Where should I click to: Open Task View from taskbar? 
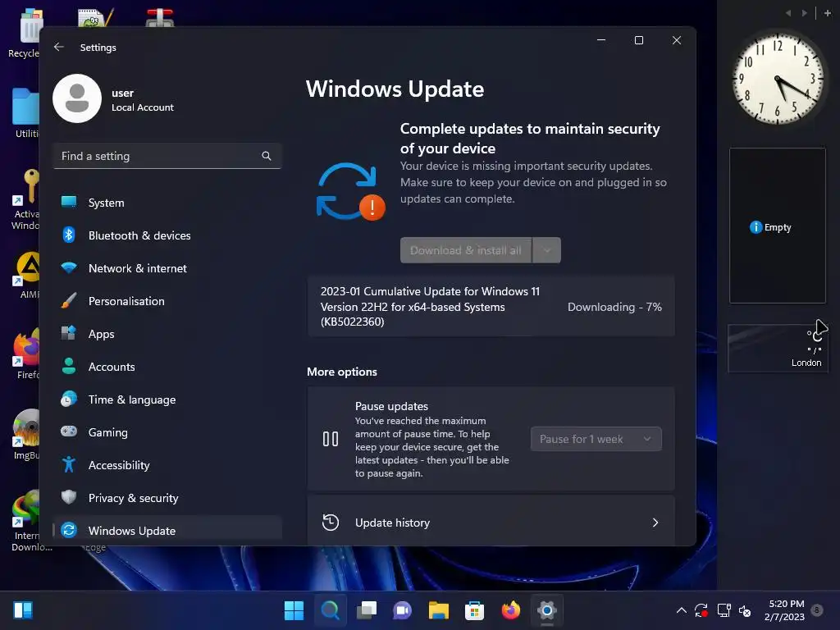click(x=367, y=610)
